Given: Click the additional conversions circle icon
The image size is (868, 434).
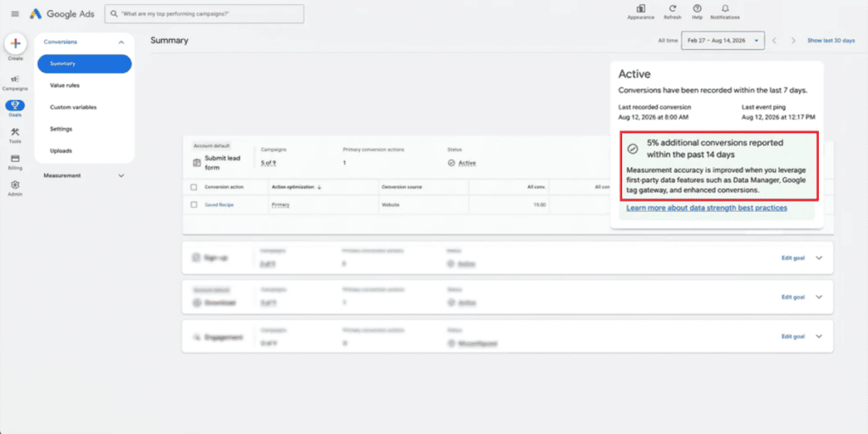Looking at the screenshot, I should click(x=632, y=149).
